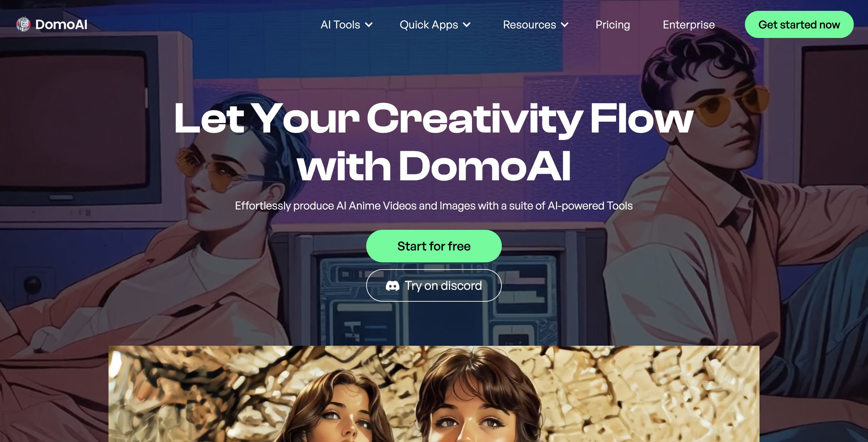Click the AI Anime Videos subtitle text
This screenshot has height=442, width=868.
pyautogui.click(x=434, y=206)
